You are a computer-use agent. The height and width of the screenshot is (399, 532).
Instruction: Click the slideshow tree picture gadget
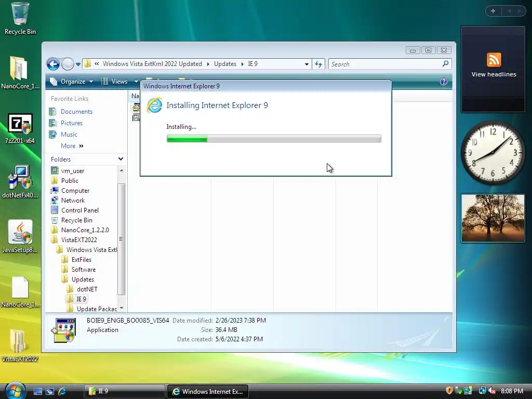click(493, 218)
